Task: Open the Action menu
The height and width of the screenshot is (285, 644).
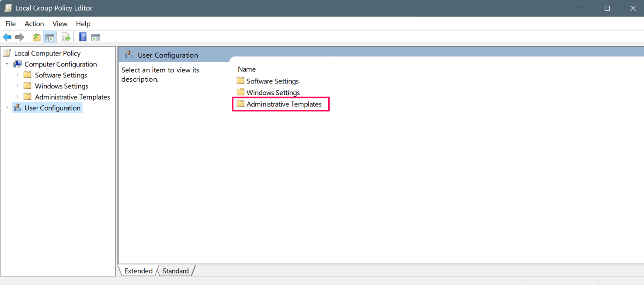Action: coord(34,24)
